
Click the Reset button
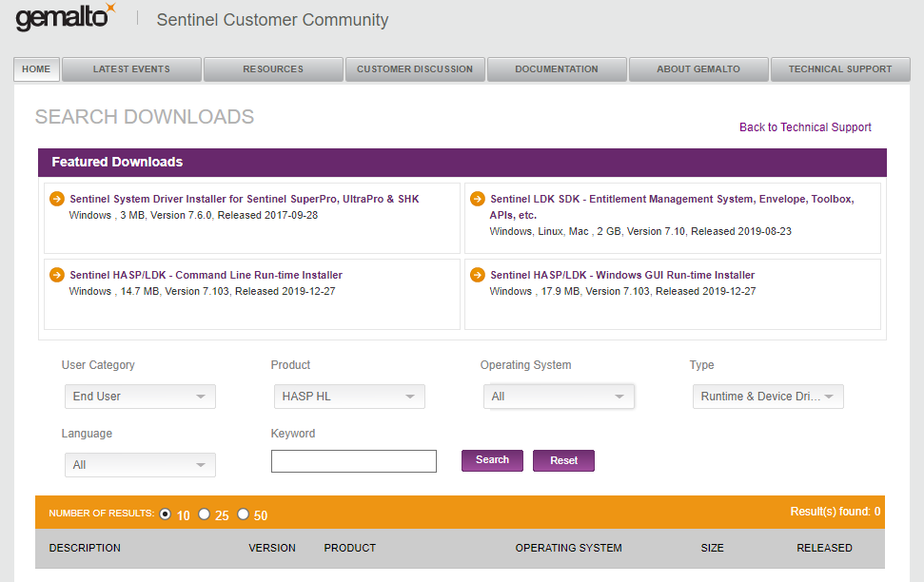(x=563, y=460)
